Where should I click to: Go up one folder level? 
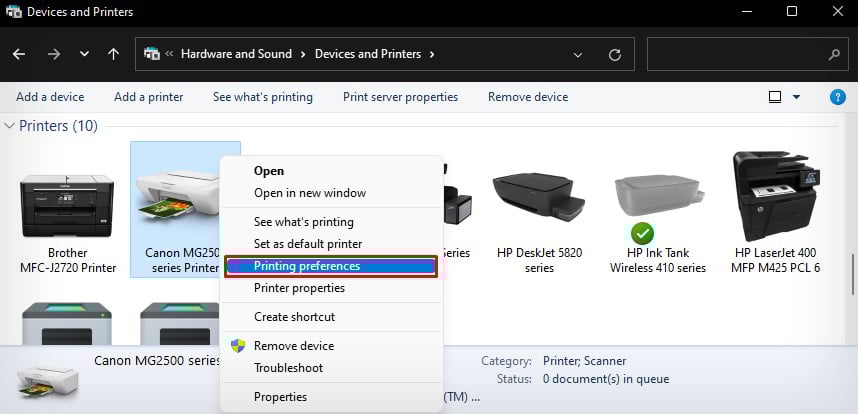(113, 54)
